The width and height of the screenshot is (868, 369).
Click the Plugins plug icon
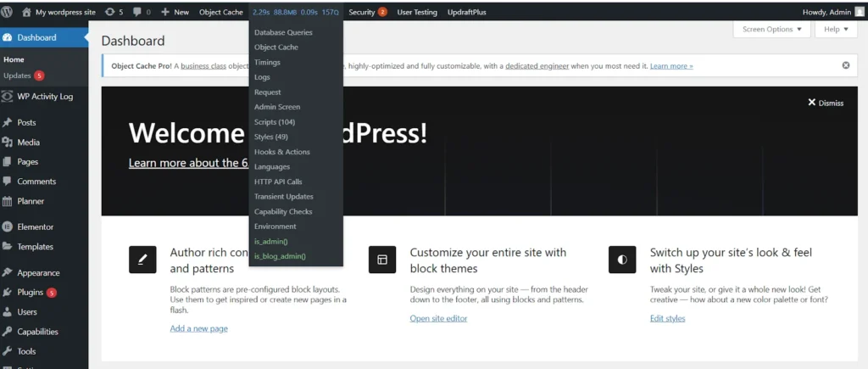8,292
